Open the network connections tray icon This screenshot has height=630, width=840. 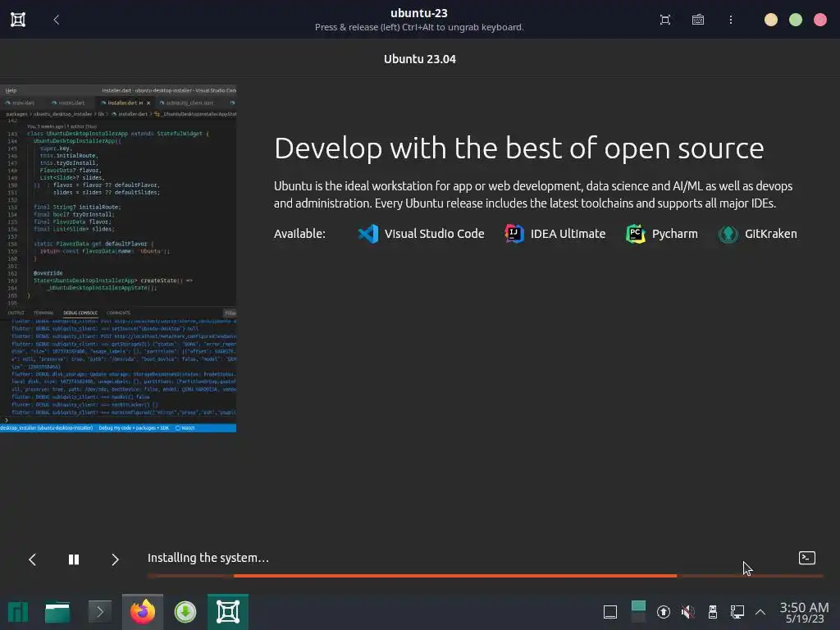737,612
